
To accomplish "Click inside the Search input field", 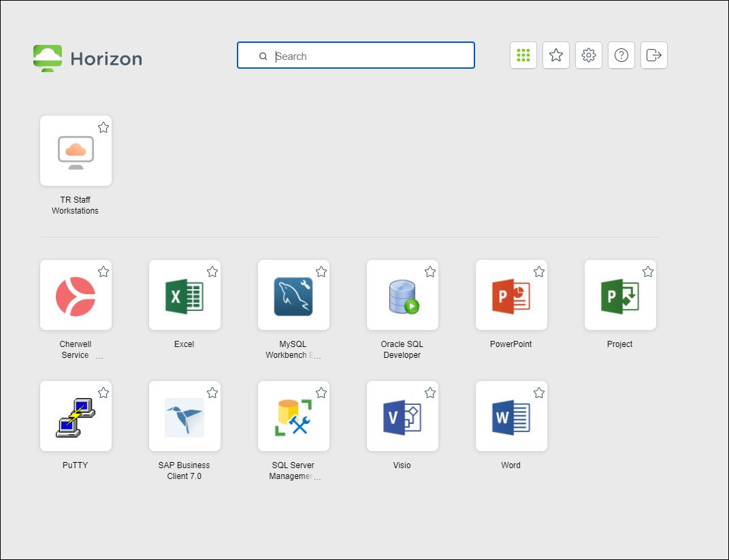I will 356,55.
